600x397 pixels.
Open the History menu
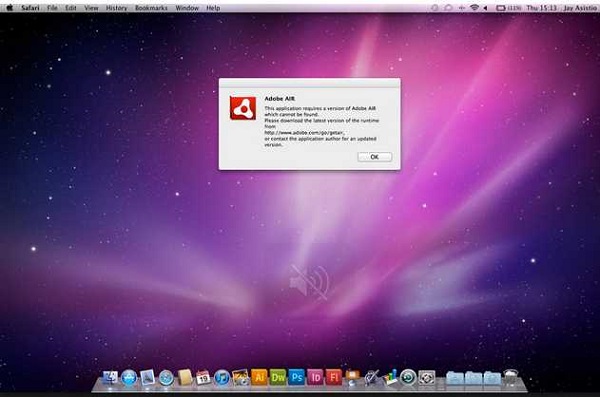tap(116, 8)
